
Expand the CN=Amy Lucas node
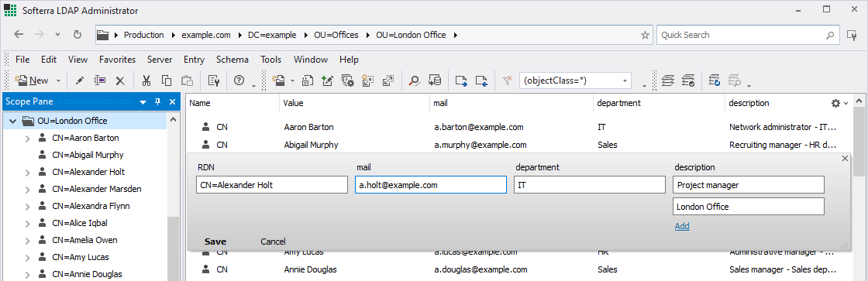(28, 258)
